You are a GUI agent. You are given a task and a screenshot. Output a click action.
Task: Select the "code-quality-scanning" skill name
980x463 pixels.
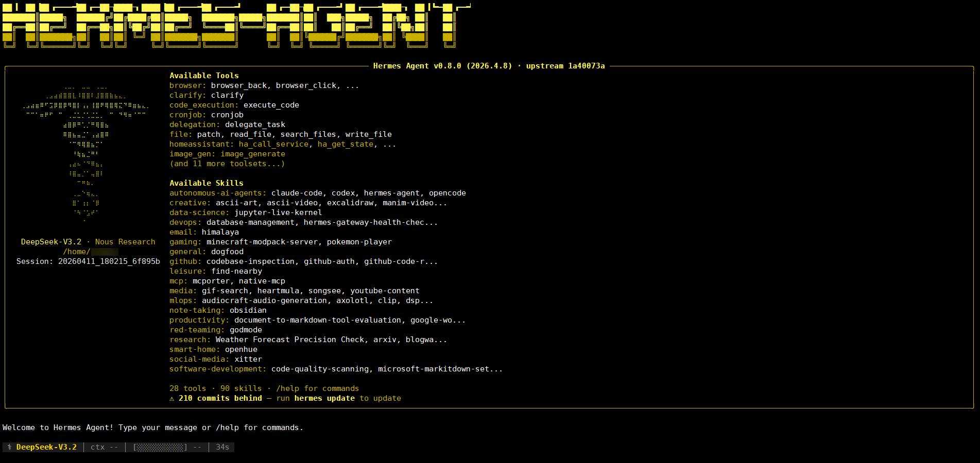point(320,369)
